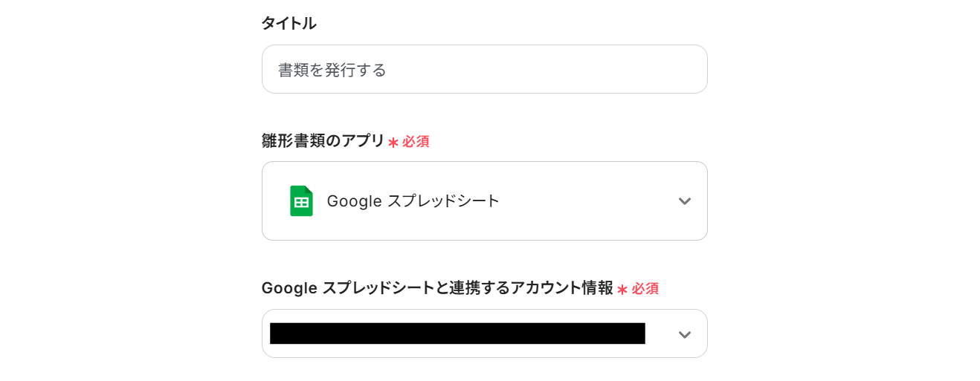This screenshot has height=381, width=980.
Task: Click the word Google in the account label
Action: pos(288,288)
